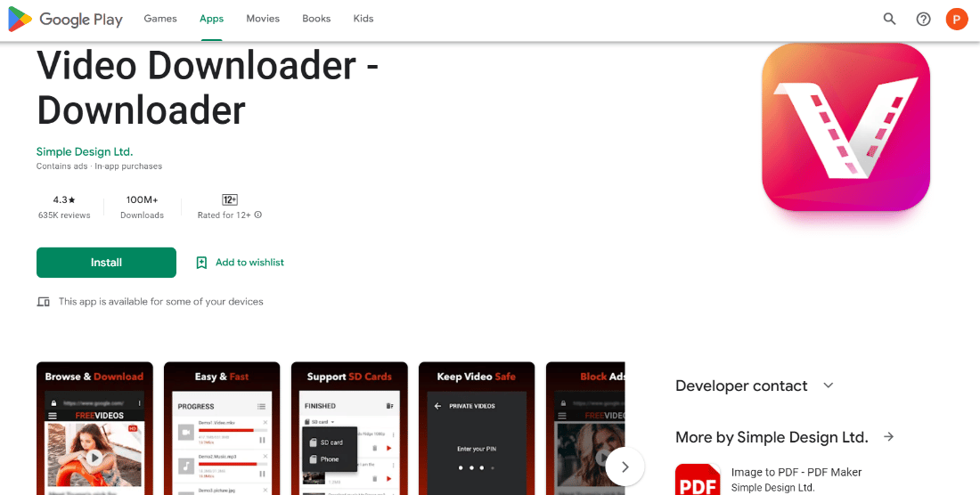Click Add to wishlist link
Image resolution: width=980 pixels, height=495 pixels.
point(249,263)
